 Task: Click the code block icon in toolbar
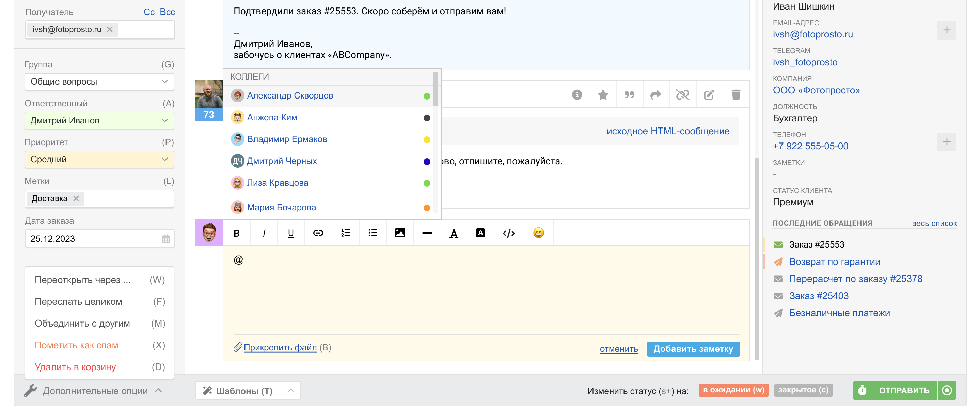[x=508, y=233]
